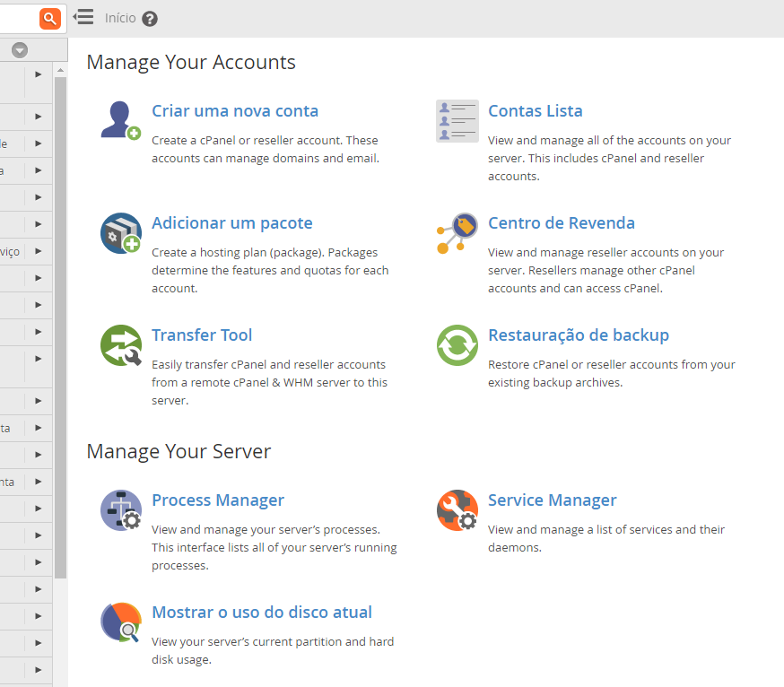Image resolution: width=784 pixels, height=687 pixels.
Task: Expand all sidebar sections with the circled down arrow
Action: (20, 50)
